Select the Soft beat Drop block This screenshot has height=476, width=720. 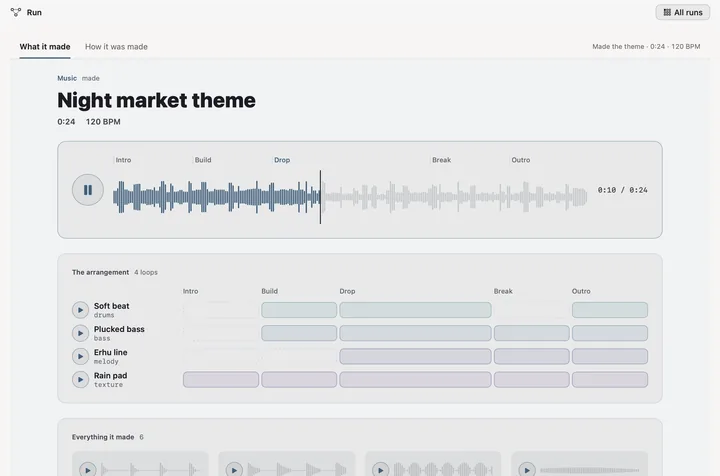point(415,310)
